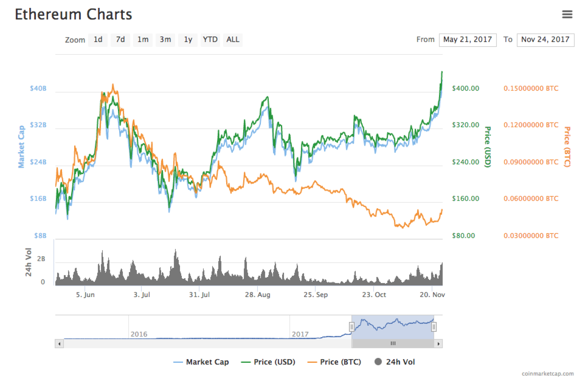Click the left range selector handle
The height and width of the screenshot is (378, 588).
[x=352, y=327]
